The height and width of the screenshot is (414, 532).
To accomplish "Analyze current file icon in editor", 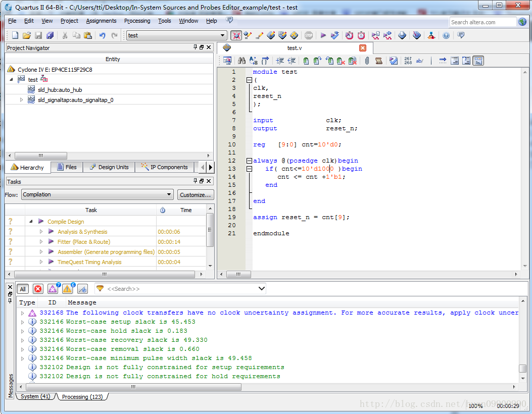I will point(394,61).
